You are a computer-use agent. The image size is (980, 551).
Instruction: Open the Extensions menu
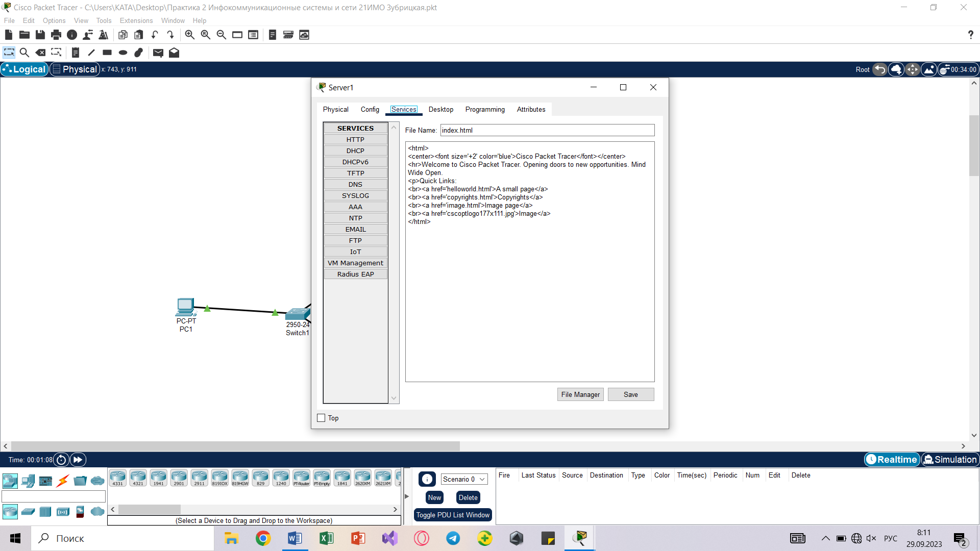(x=136, y=20)
